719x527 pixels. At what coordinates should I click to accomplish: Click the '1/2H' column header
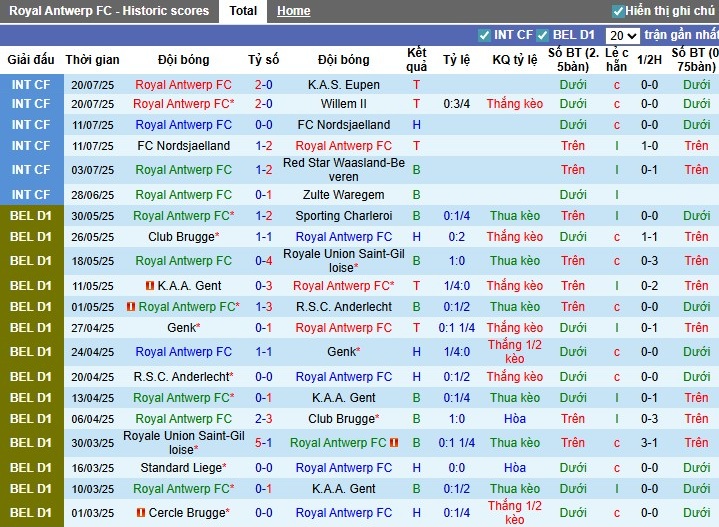649,60
